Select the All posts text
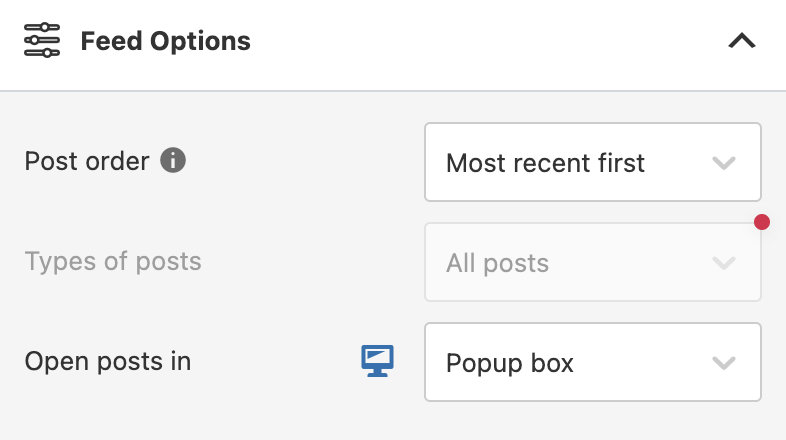786x440 pixels. [x=497, y=263]
